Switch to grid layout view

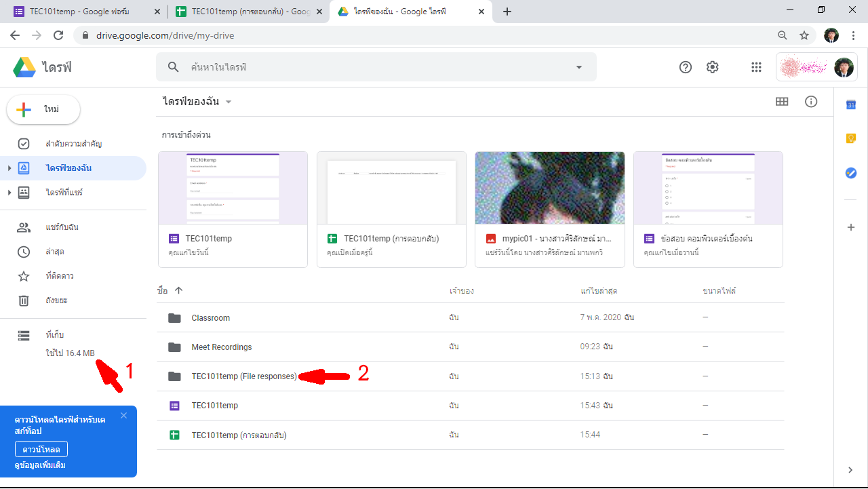[x=782, y=102]
